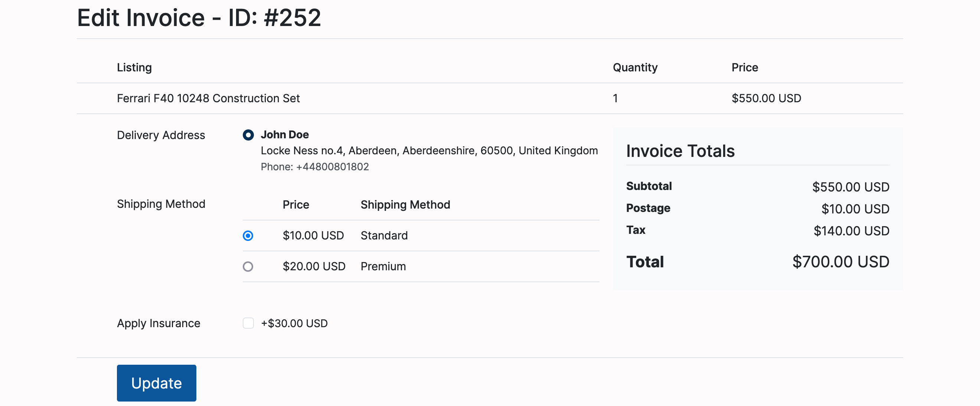Click the Edit Invoice ID #252 heading
980x406 pixels.
tap(199, 18)
